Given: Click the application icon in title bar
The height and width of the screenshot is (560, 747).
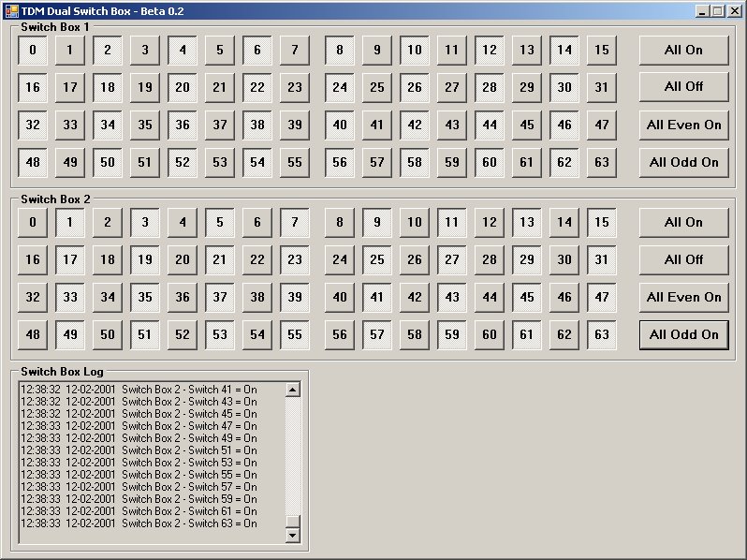Looking at the screenshot, I should pos(11,11).
